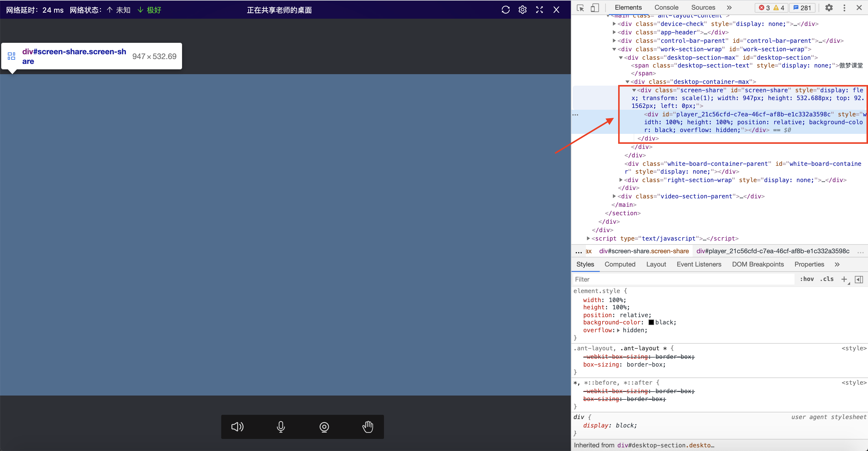
Task: Toggle the device toolbar icon in DevTools
Action: click(595, 8)
